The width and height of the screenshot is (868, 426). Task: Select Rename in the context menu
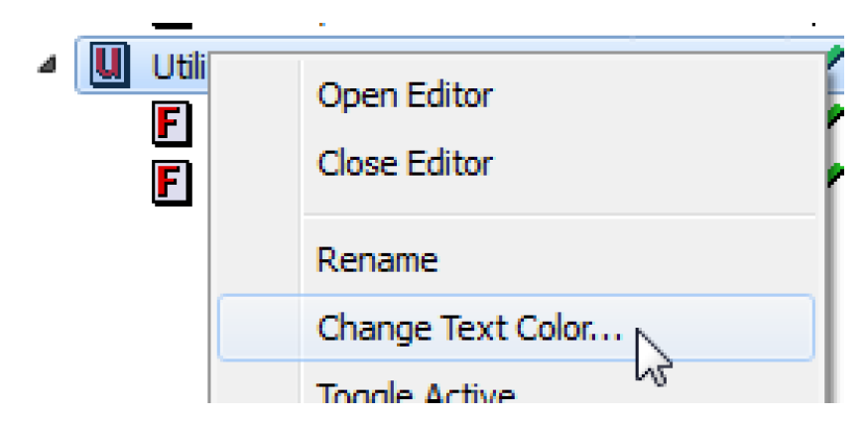tap(377, 261)
